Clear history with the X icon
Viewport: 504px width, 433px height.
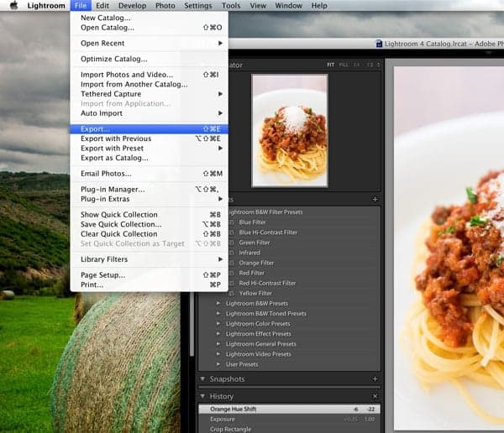pyautogui.click(x=375, y=396)
